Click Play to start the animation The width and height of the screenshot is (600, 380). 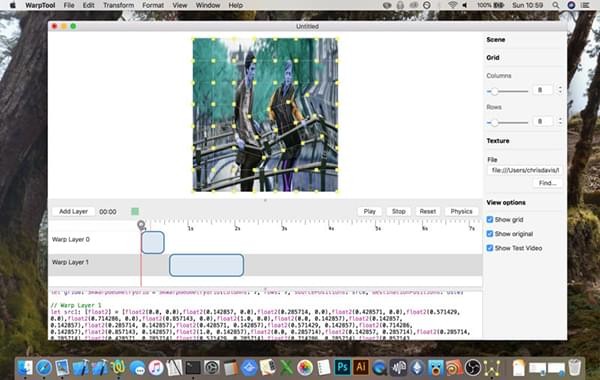369,211
